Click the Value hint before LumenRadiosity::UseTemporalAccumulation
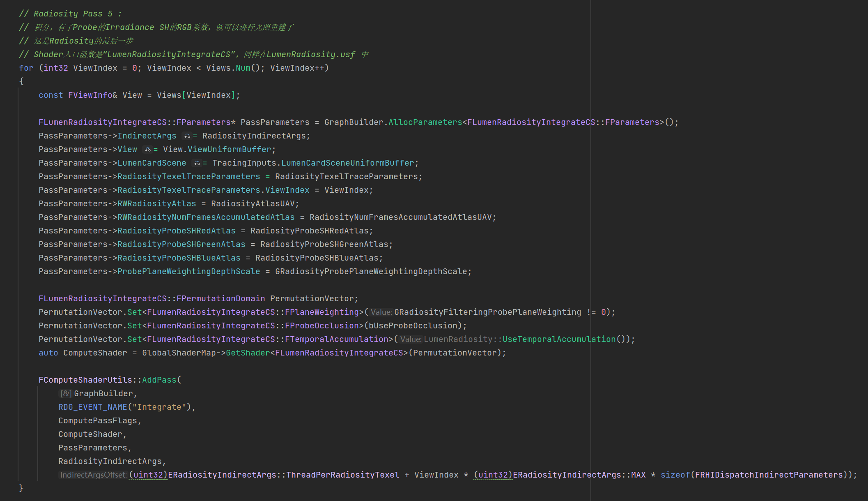Image resolution: width=868 pixels, height=501 pixels. click(x=411, y=339)
